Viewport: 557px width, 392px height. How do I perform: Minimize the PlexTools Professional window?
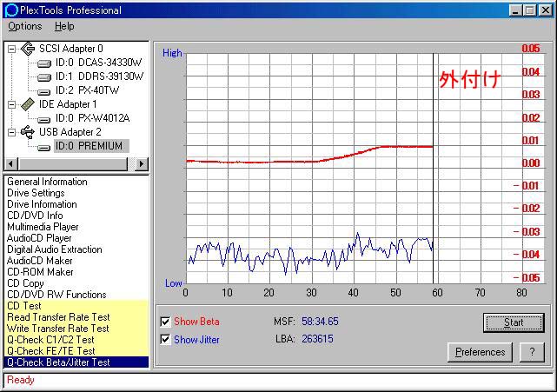pos(516,10)
